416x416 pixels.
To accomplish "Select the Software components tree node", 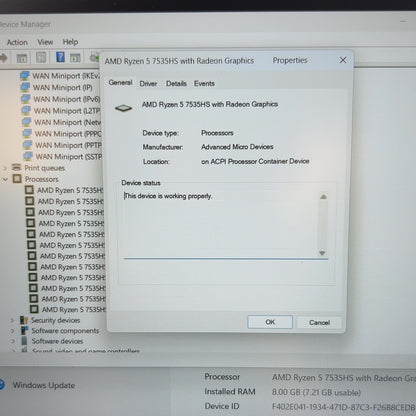I will [x=65, y=331].
